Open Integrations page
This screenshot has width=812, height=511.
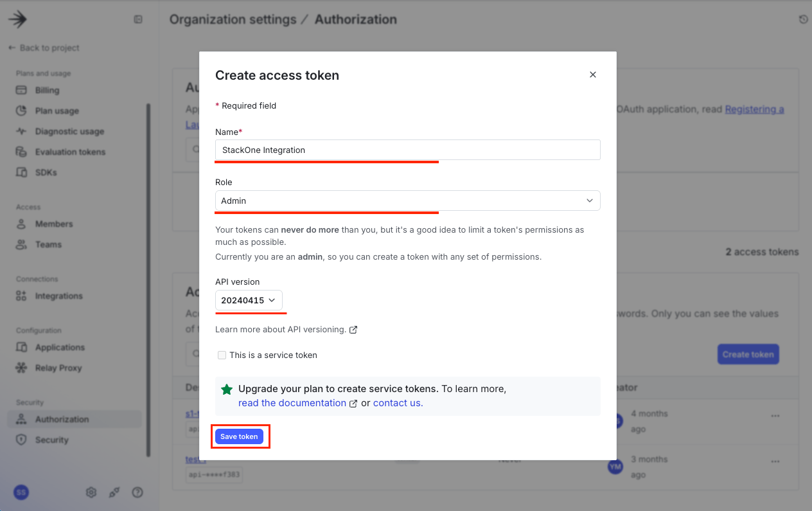[x=58, y=296]
